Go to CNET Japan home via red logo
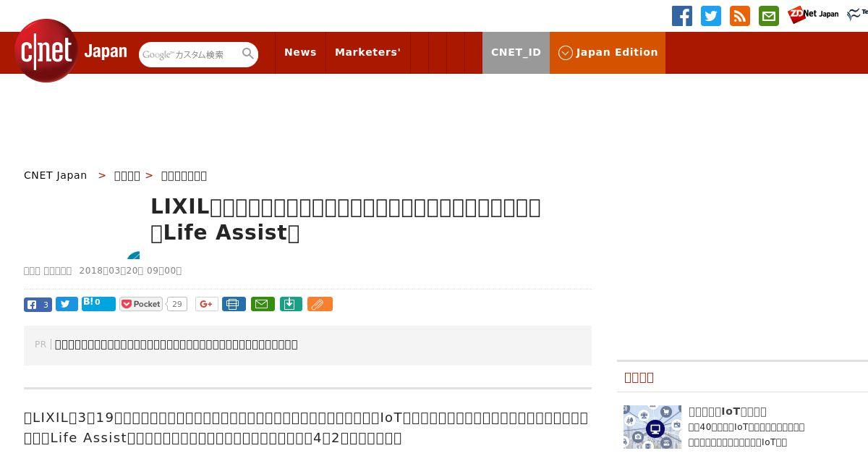Image resolution: width=868 pixels, height=456 pixels. coord(46,51)
